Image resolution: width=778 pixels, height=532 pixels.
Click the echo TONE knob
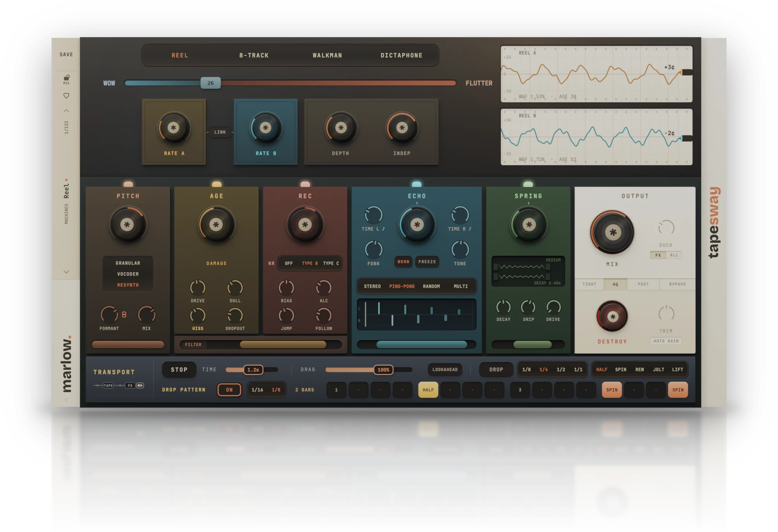pyautogui.click(x=460, y=249)
